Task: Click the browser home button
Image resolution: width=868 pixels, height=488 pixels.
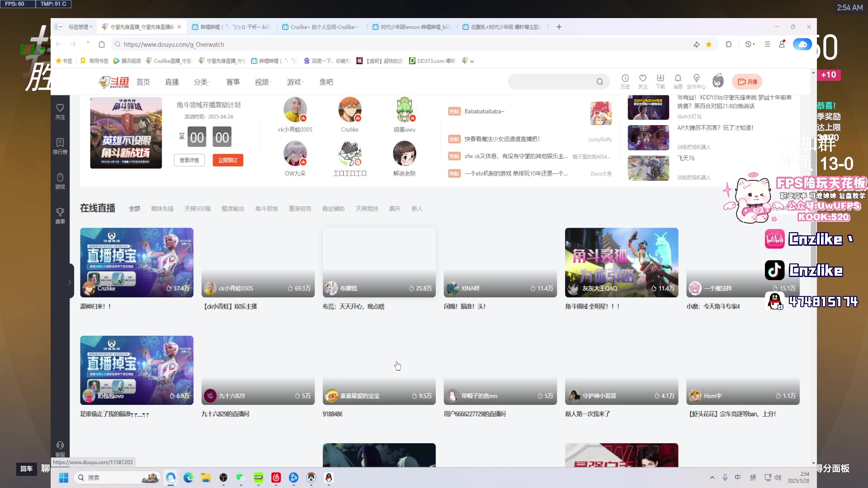Action: pos(102,44)
